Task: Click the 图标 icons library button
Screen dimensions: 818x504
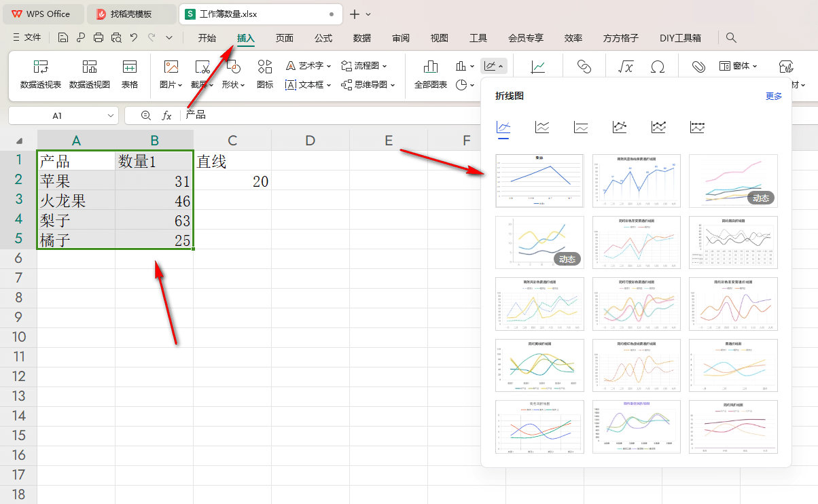Action: [x=265, y=75]
